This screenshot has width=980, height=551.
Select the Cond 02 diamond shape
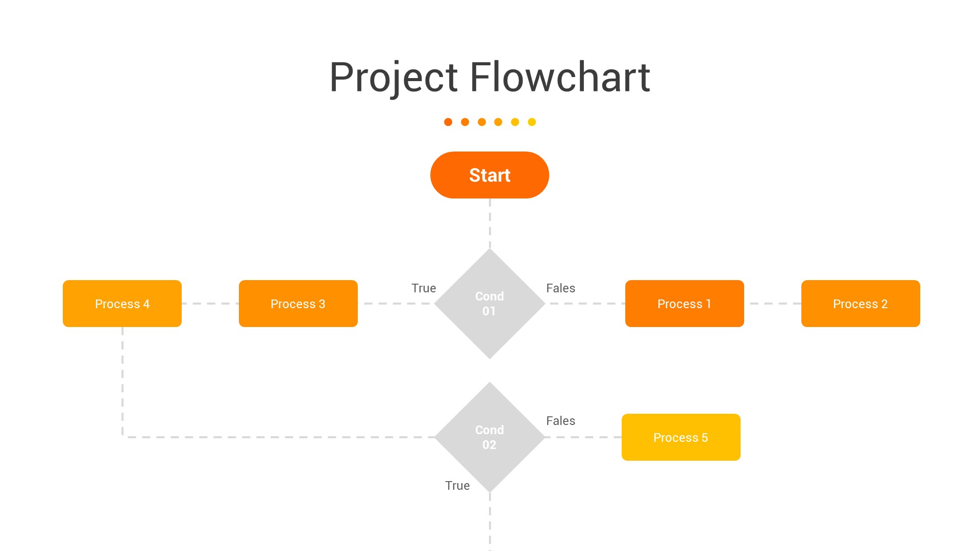[489, 438]
